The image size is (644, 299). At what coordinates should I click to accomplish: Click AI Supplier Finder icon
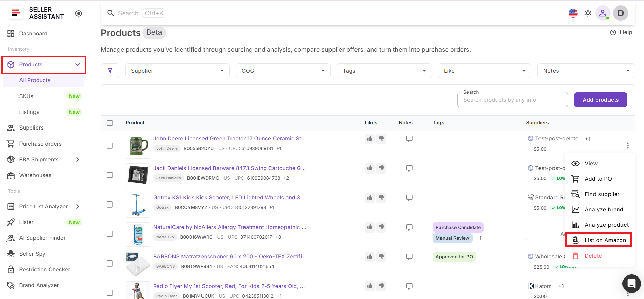click(x=11, y=238)
